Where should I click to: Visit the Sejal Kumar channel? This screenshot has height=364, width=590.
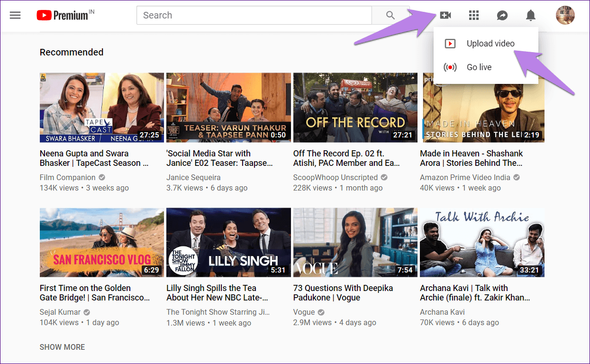(60, 312)
